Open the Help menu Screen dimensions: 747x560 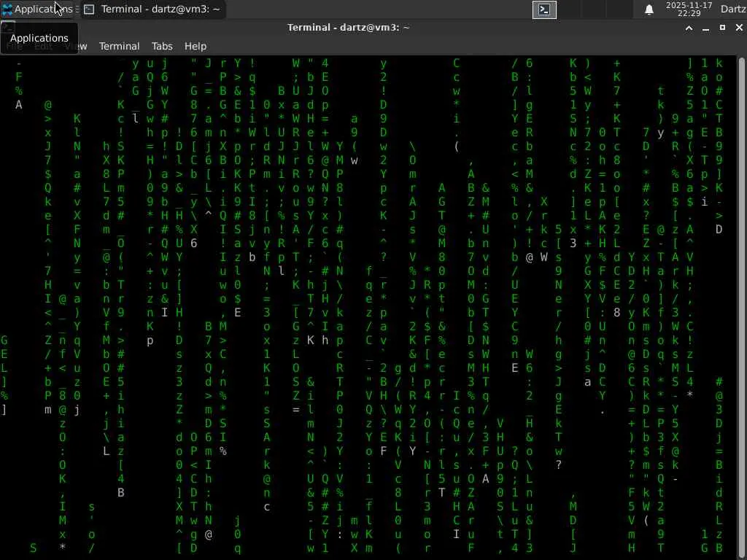196,46
